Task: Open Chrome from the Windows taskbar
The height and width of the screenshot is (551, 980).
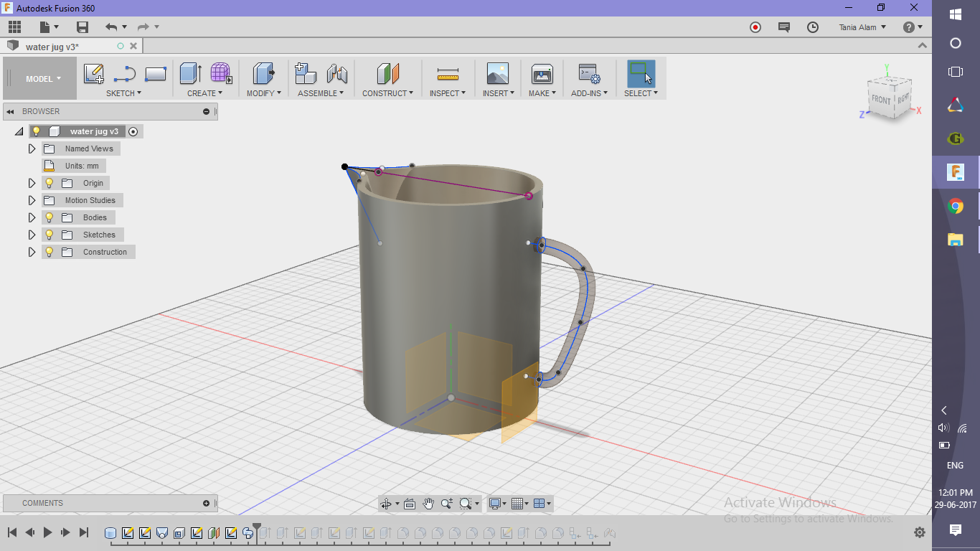Action: click(x=956, y=207)
